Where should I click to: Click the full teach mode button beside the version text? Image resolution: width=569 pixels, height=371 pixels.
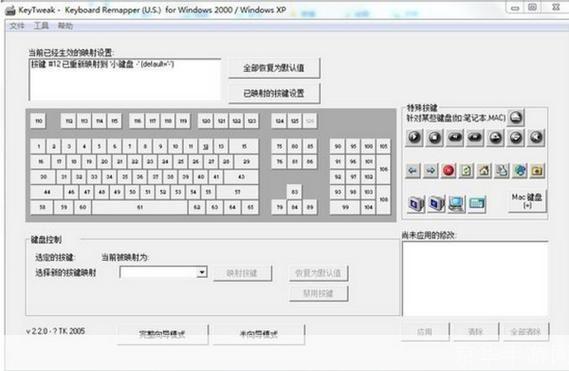(163, 334)
